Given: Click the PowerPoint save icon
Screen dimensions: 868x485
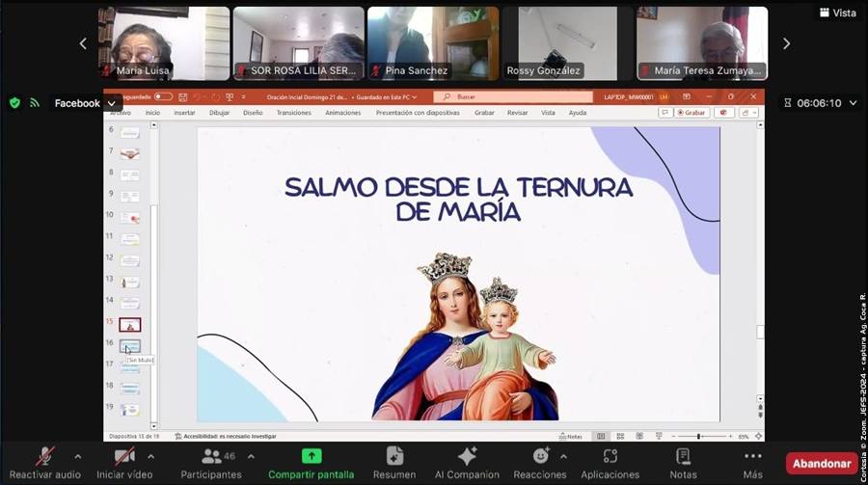Looking at the screenshot, I should tap(182, 96).
